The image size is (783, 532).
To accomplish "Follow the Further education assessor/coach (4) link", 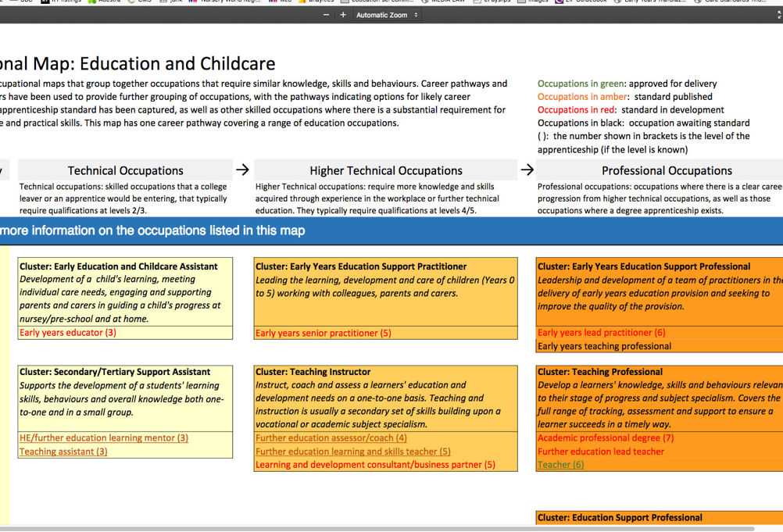I will [x=331, y=437].
